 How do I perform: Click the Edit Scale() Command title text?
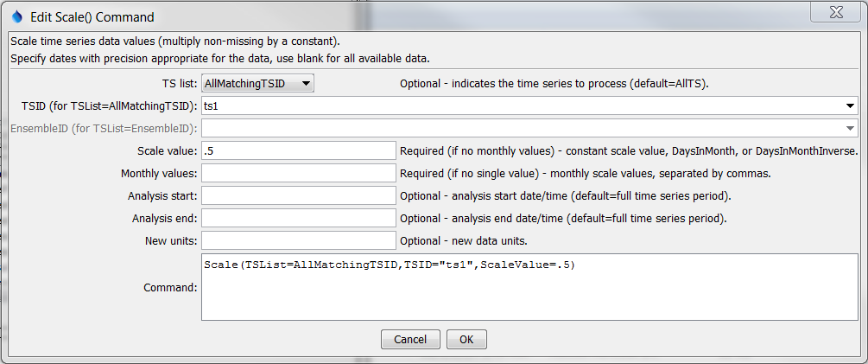click(91, 16)
